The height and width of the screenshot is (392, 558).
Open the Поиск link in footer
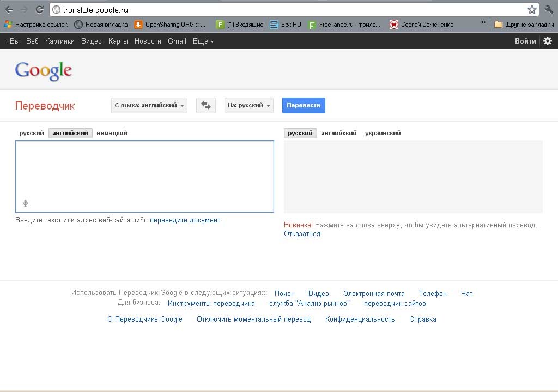[x=284, y=293]
